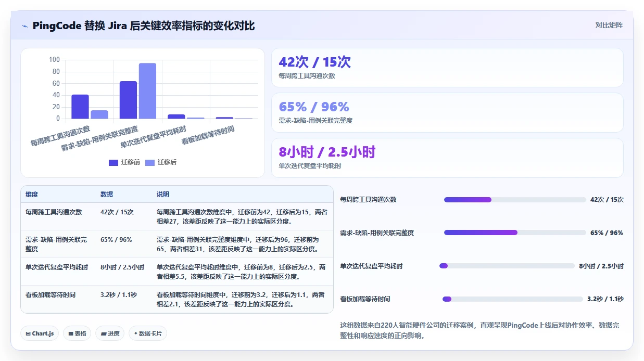The image size is (644, 361).
Task: Click the 3.2秒 / 1.1秒 progress value
Action: pyautogui.click(x=605, y=299)
